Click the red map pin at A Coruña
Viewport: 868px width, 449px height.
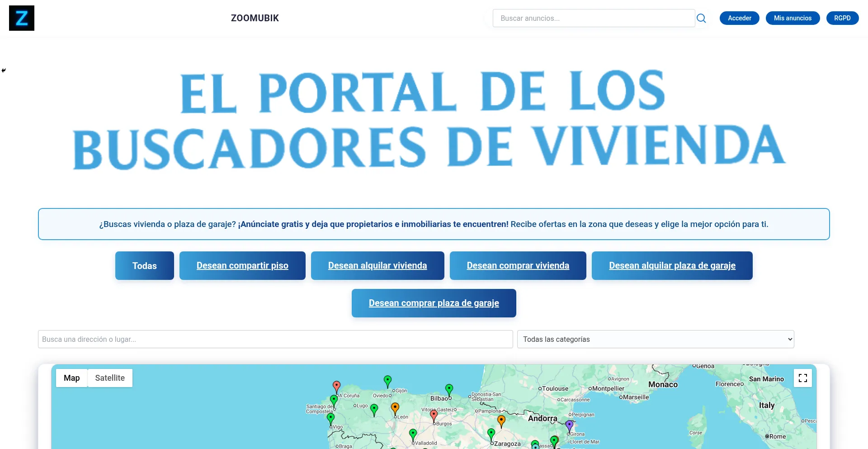coord(336,386)
